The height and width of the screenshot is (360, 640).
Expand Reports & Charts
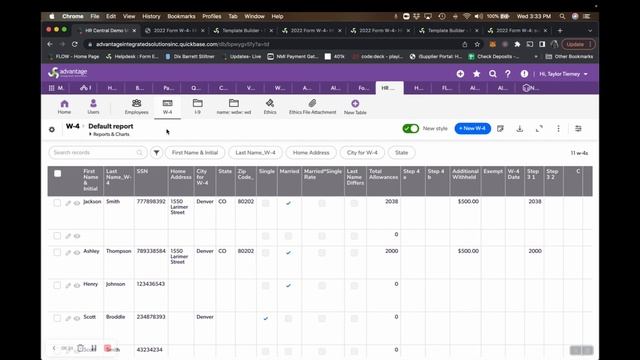(x=109, y=134)
